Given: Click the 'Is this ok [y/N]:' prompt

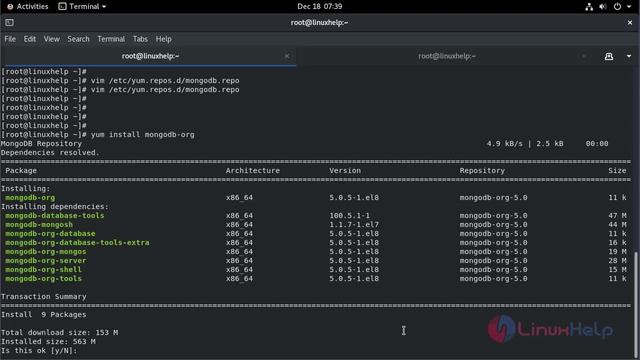Looking at the screenshot, I should [39, 351].
